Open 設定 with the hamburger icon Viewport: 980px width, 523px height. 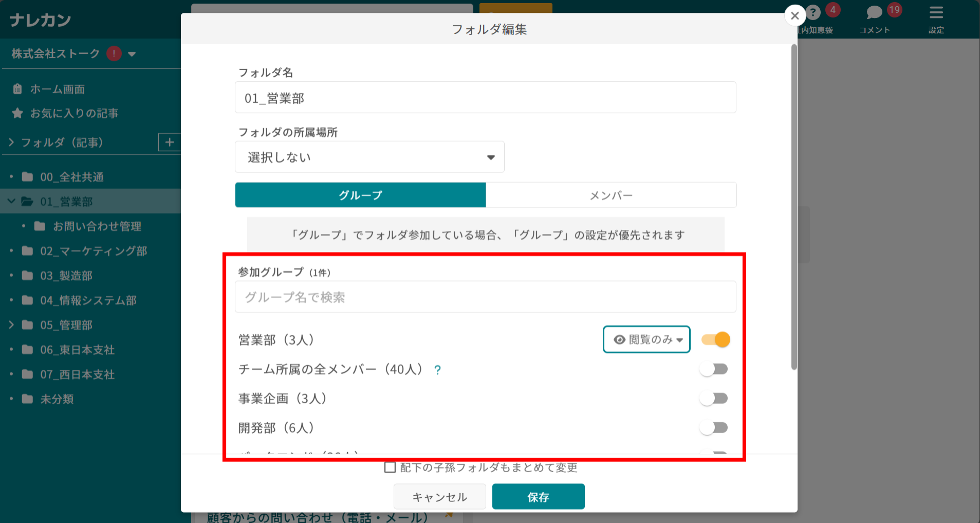click(x=936, y=13)
